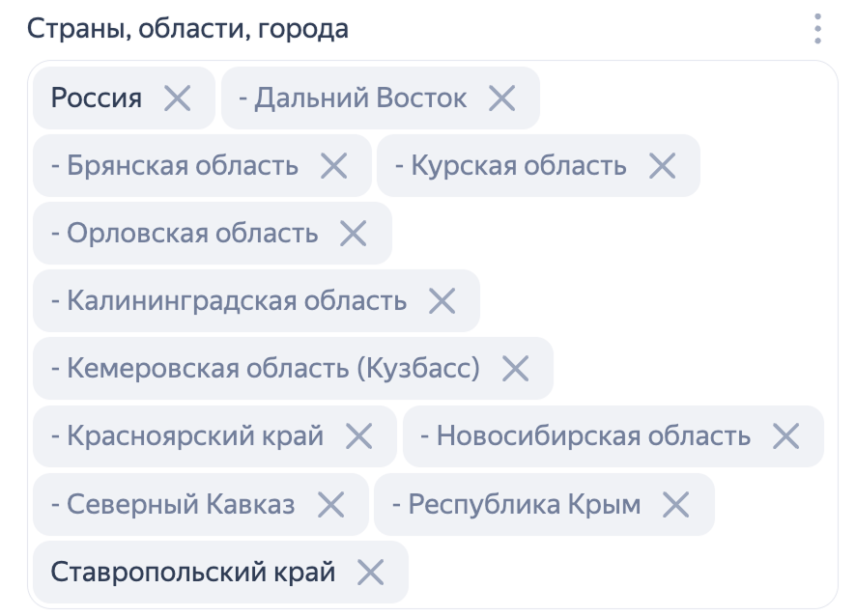The width and height of the screenshot is (856, 616).
Task: Click the Ставропольский край chip label
Action: point(192,573)
